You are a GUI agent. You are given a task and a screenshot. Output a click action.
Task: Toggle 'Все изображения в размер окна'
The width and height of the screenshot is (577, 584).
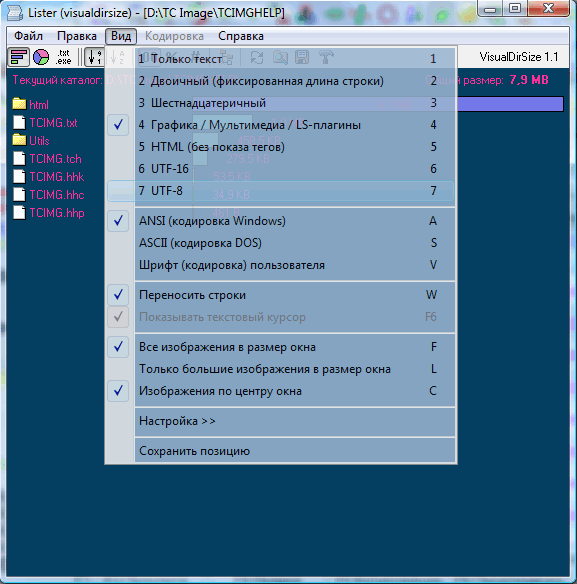[281, 347]
